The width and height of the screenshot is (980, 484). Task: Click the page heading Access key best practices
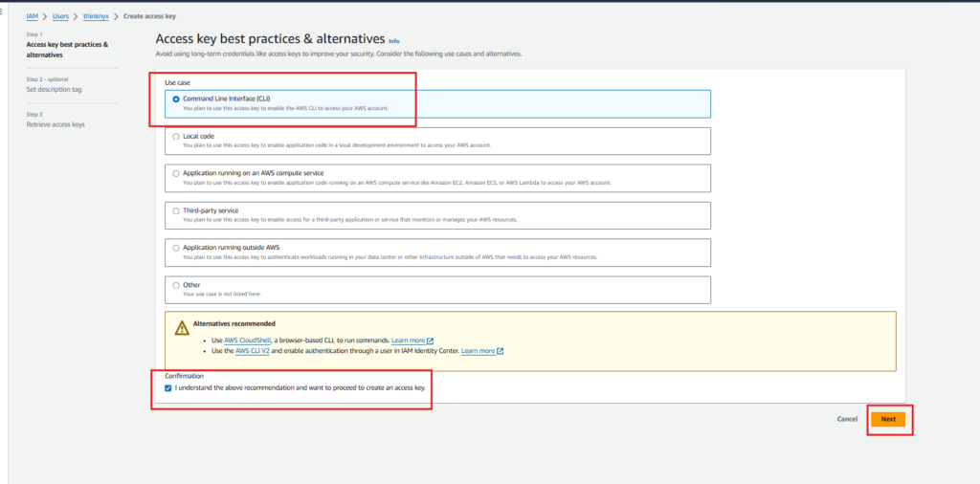[x=270, y=38]
